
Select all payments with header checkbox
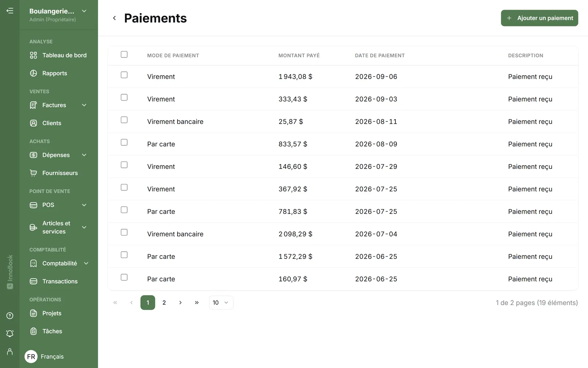click(x=124, y=54)
